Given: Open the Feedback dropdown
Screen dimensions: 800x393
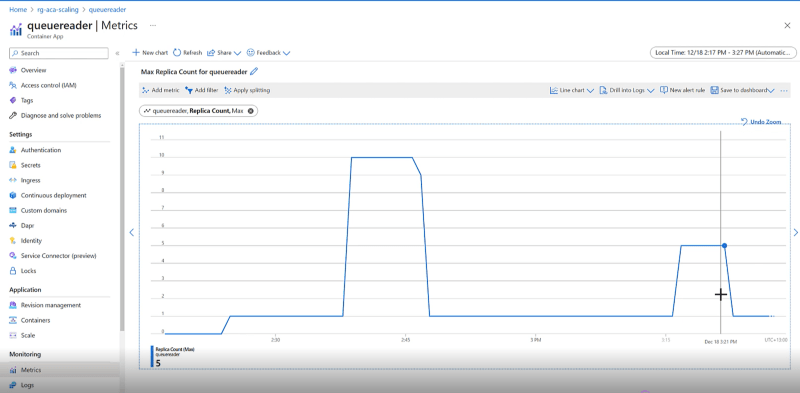Looking at the screenshot, I should (268, 53).
